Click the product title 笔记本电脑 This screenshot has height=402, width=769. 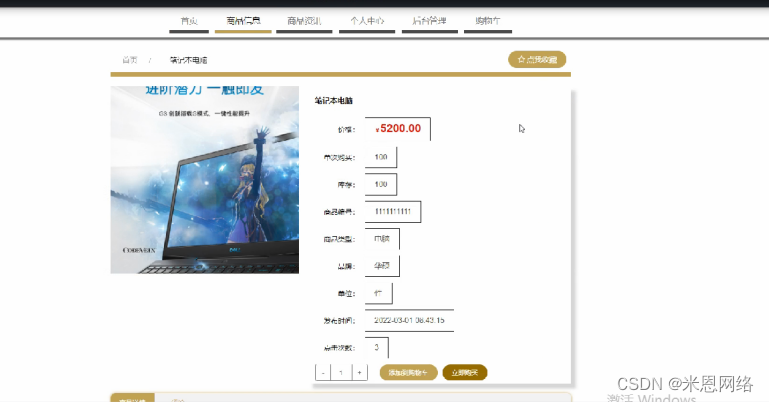point(333,100)
